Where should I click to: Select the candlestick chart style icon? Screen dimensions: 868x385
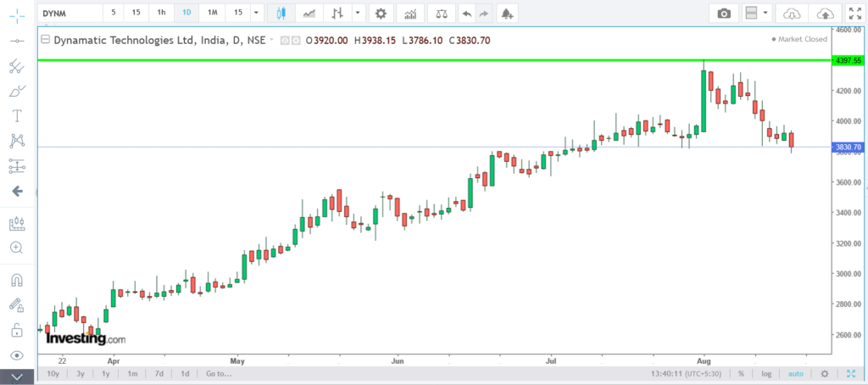click(x=281, y=14)
